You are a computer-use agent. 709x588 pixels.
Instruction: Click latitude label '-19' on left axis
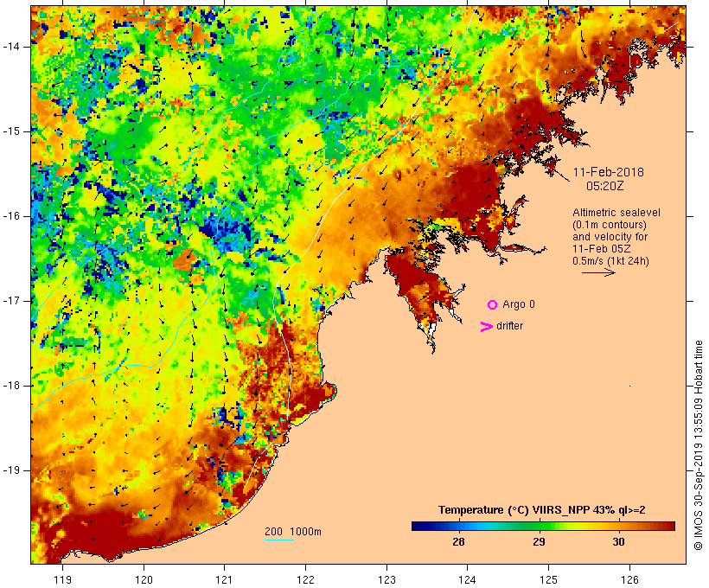tap(10, 471)
